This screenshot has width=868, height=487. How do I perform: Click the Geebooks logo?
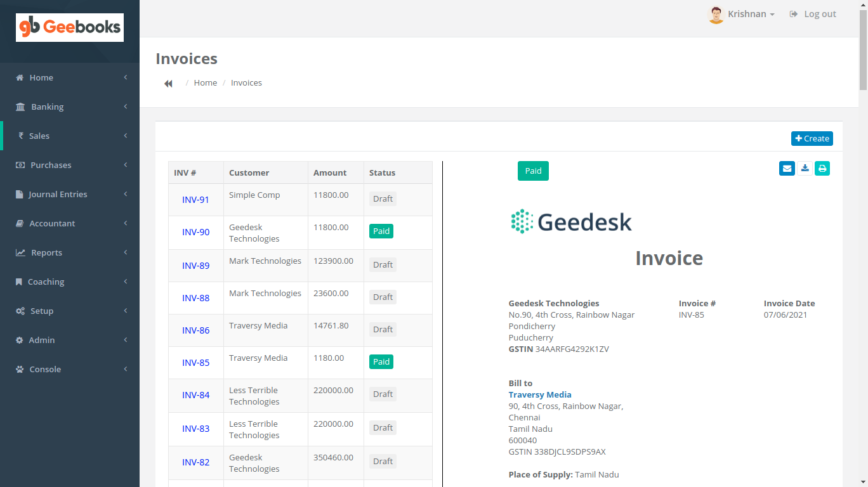pyautogui.click(x=69, y=27)
